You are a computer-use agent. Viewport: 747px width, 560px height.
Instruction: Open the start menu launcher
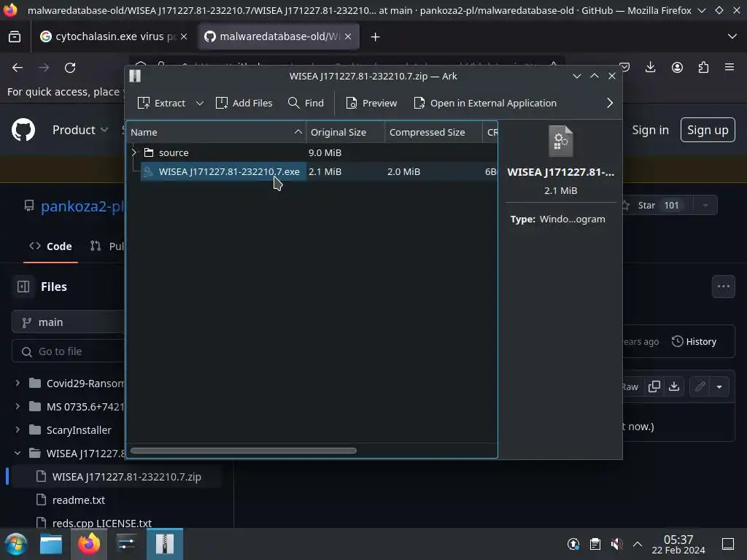[16, 544]
